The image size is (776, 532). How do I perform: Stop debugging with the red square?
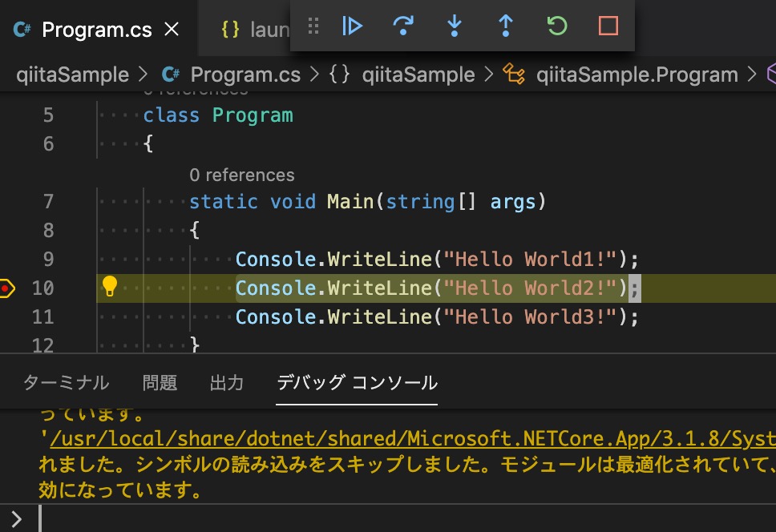point(608,26)
